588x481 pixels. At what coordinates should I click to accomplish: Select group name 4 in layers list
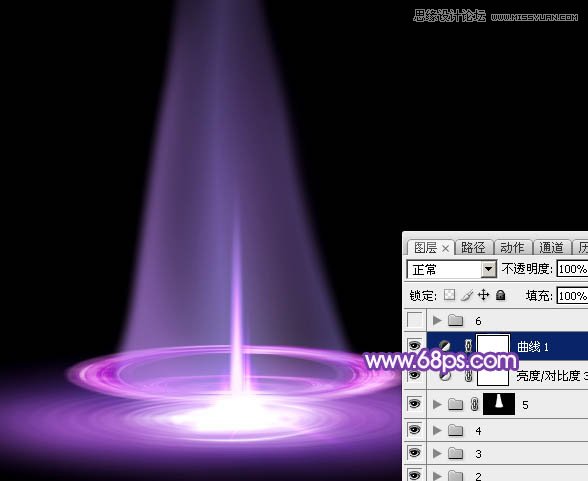point(478,431)
